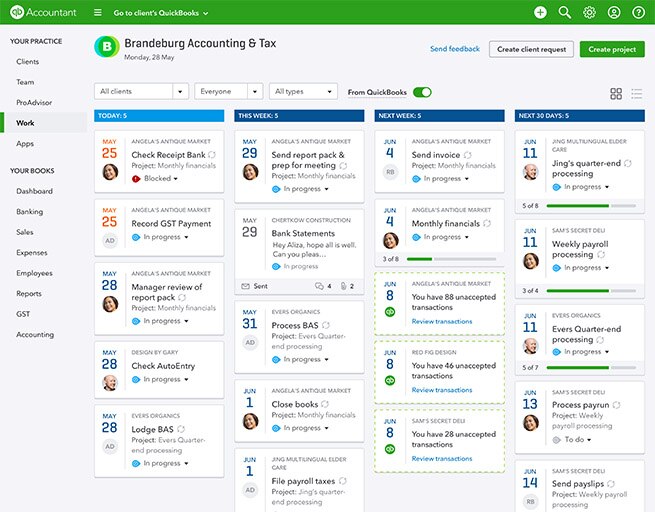Open status dropdown on Lodge BAS card
This screenshot has width=655, height=512.
(x=186, y=464)
